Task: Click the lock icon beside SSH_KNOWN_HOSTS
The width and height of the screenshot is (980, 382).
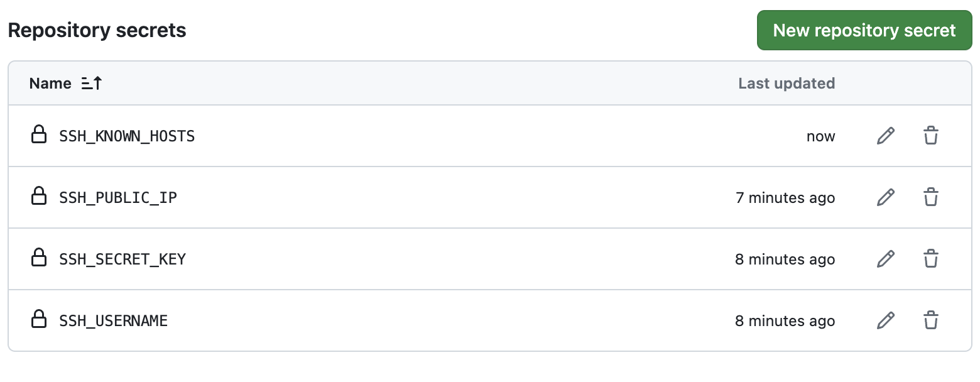Action: click(x=39, y=136)
